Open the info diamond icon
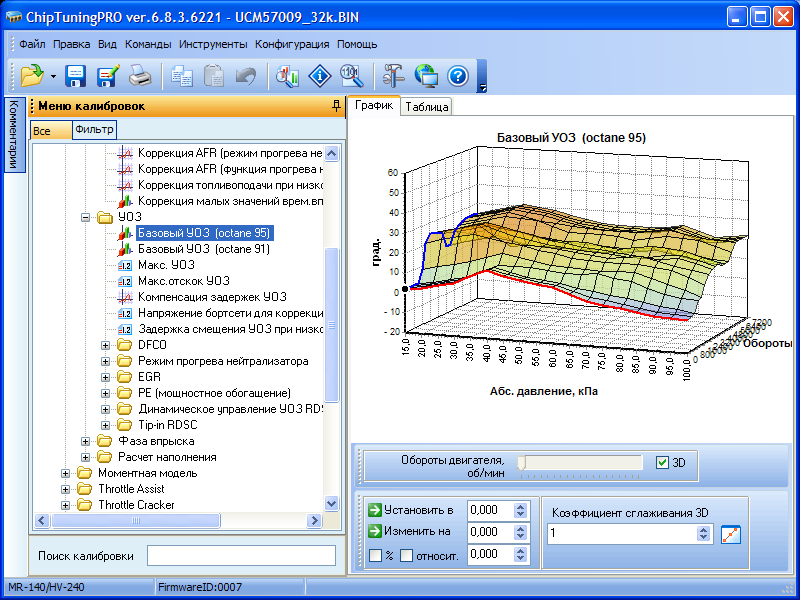The image size is (800, 600). (x=319, y=75)
